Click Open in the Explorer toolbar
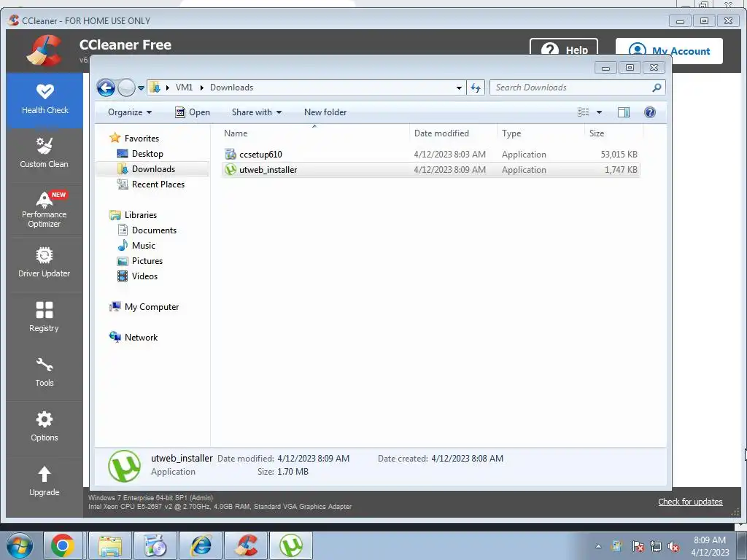 point(193,112)
